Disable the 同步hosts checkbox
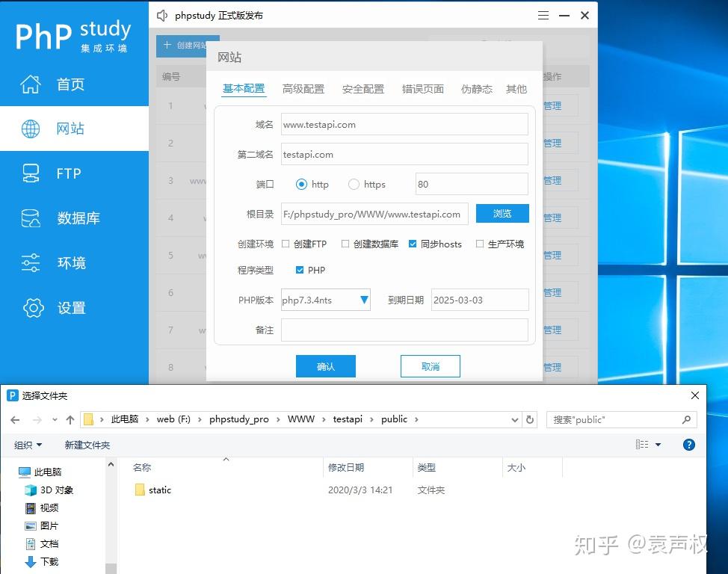The height and width of the screenshot is (574, 728). [413, 243]
